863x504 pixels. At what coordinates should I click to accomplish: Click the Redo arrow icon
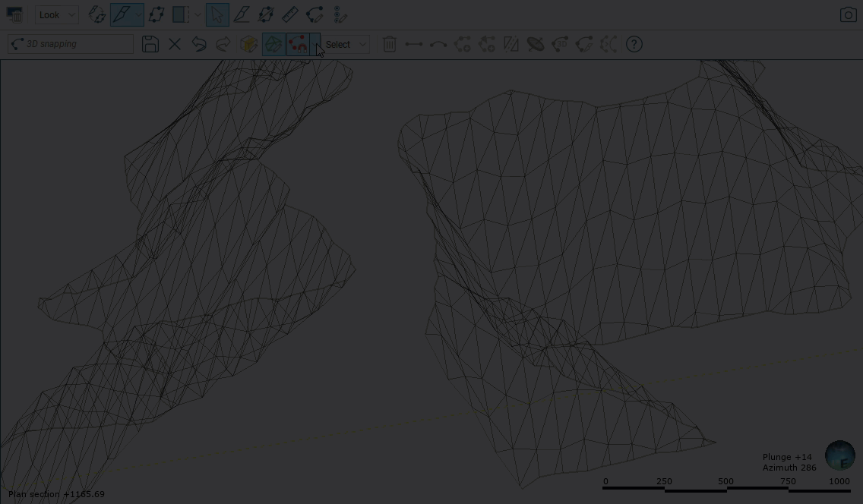(223, 44)
